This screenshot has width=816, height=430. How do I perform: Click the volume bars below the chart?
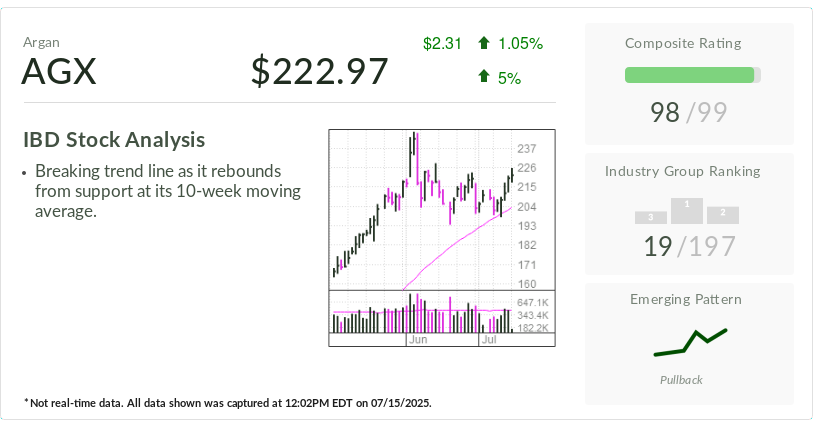click(x=420, y=316)
